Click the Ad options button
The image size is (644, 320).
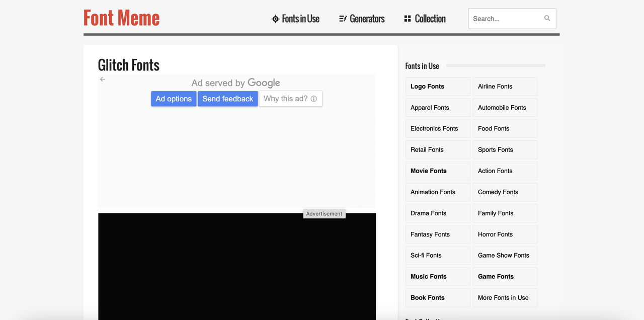(174, 99)
